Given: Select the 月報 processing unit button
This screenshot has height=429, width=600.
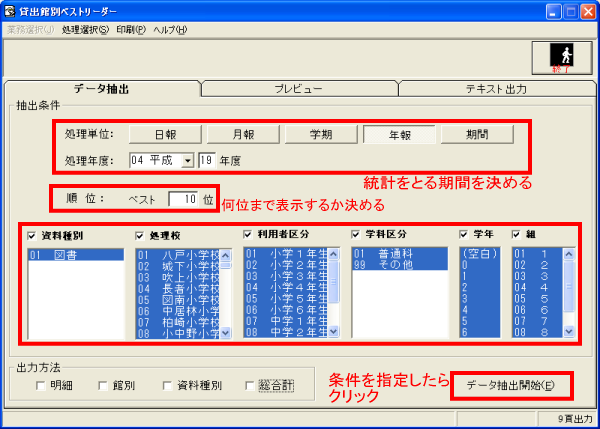Looking at the screenshot, I should click(x=243, y=135).
